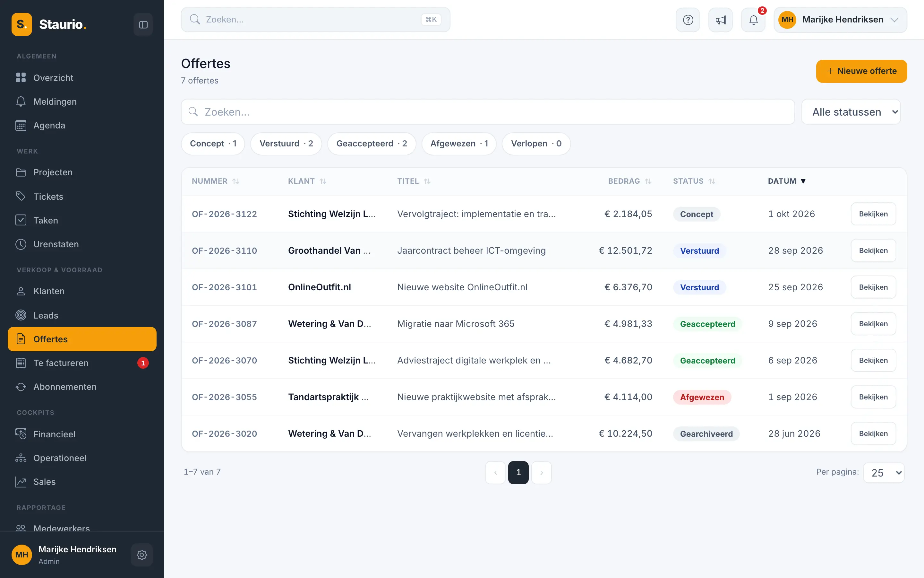The height and width of the screenshot is (578, 924).
Task: Open Agenda in the sidebar
Action: point(82,125)
